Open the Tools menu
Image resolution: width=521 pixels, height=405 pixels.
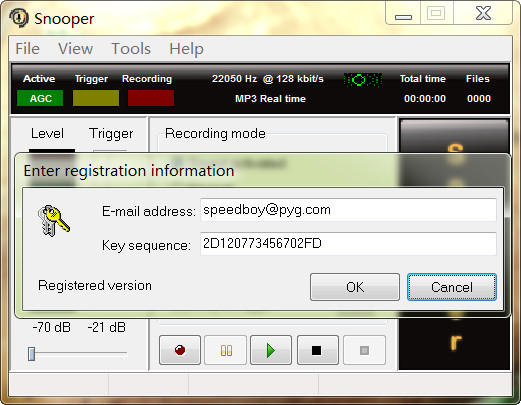(x=131, y=49)
